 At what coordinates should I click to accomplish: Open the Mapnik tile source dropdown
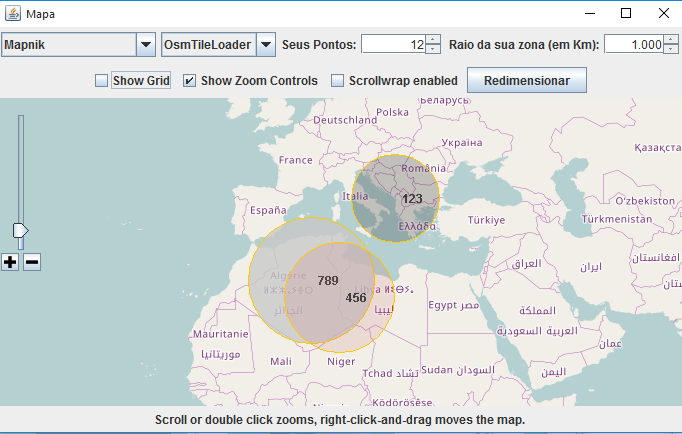(146, 44)
